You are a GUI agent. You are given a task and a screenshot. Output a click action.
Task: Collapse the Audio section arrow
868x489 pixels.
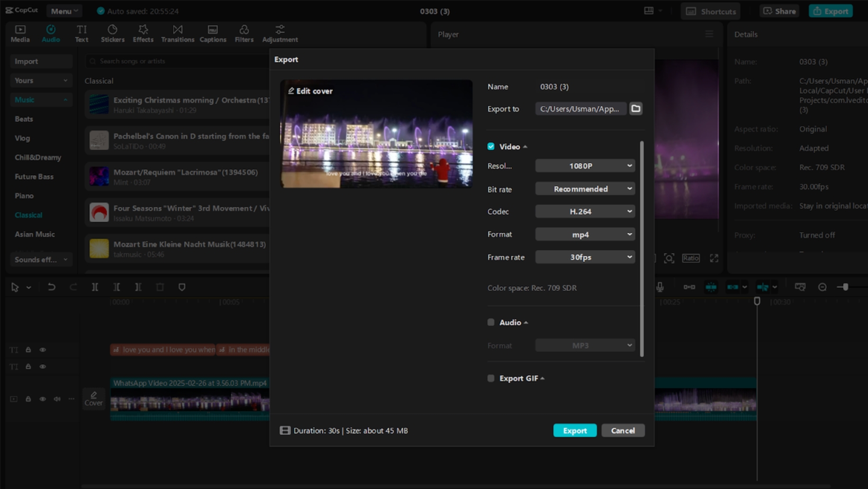[x=526, y=322]
